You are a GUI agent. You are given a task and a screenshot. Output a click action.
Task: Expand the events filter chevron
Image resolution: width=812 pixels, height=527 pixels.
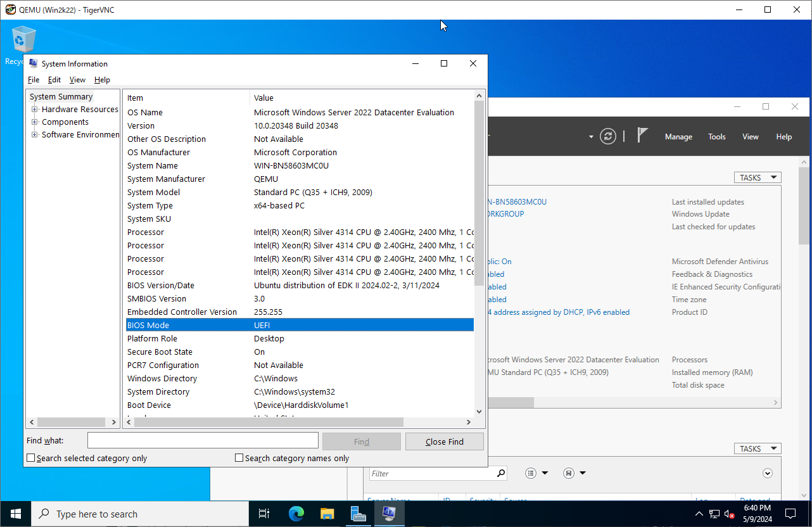768,473
